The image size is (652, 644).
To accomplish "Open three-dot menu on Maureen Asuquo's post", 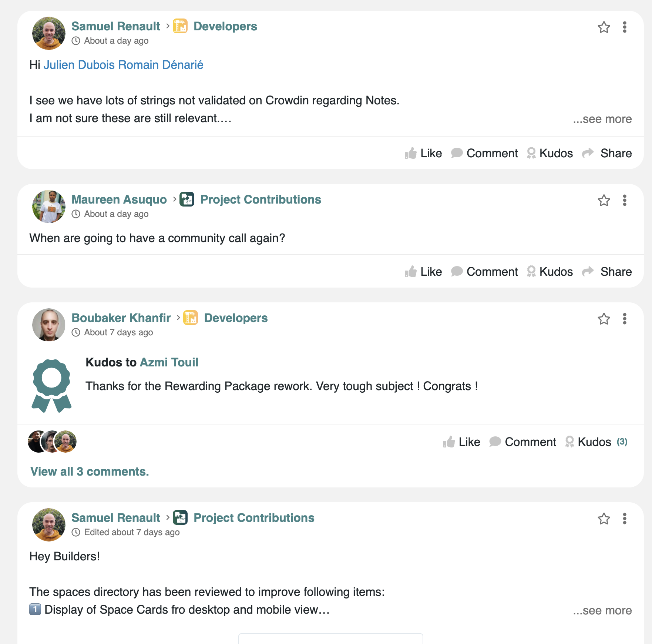I will [625, 200].
